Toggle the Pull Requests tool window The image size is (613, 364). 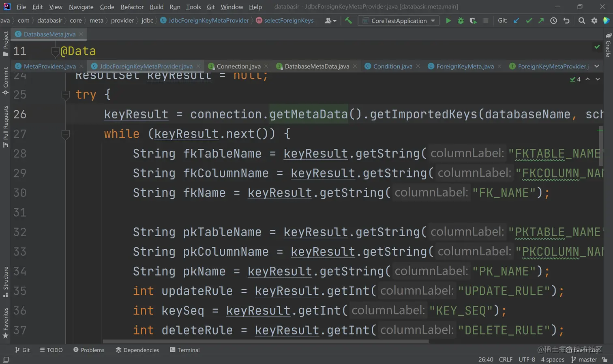tap(5, 126)
